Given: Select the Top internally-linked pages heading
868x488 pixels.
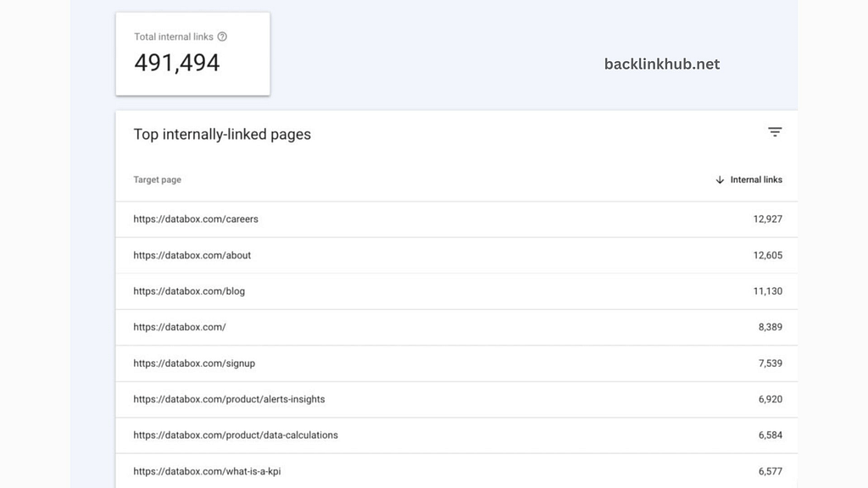Looking at the screenshot, I should (x=222, y=134).
